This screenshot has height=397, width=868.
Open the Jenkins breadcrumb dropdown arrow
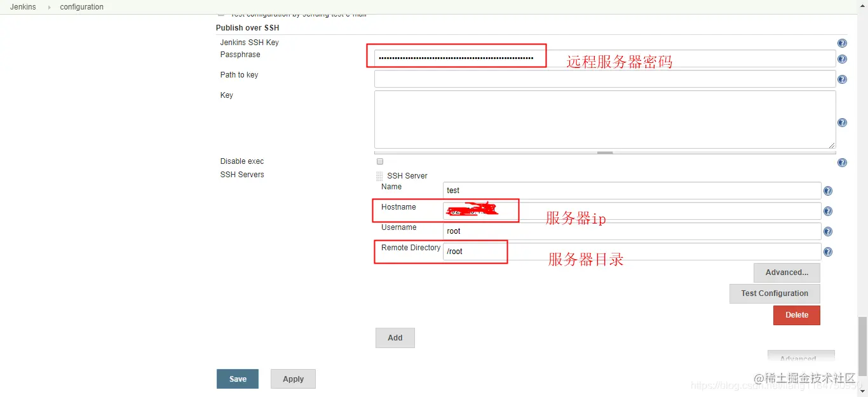pos(49,7)
